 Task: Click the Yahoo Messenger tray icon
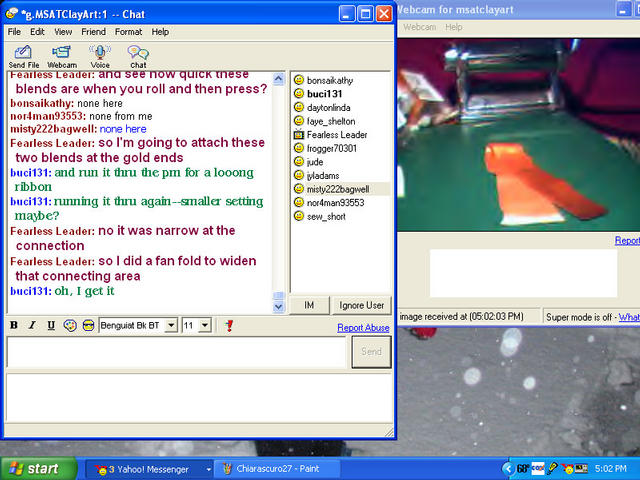click(x=567, y=469)
